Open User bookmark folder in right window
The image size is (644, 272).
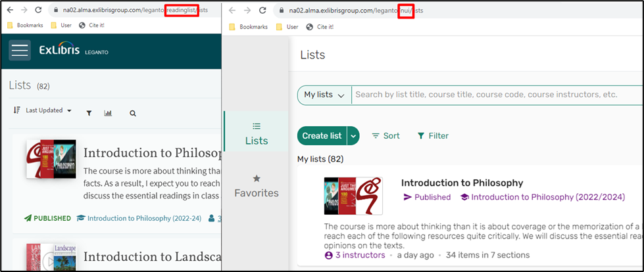pos(287,27)
